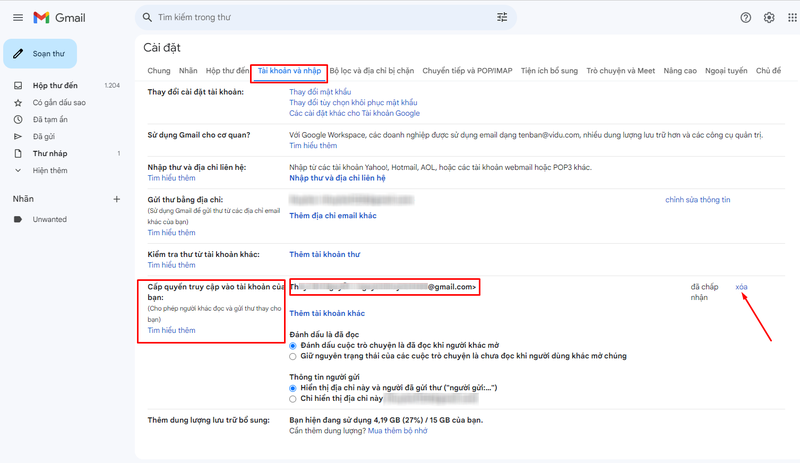
Task: Click Tìm hiểu thêm under Gửi thư bằng địa chỉ
Action: (171, 233)
